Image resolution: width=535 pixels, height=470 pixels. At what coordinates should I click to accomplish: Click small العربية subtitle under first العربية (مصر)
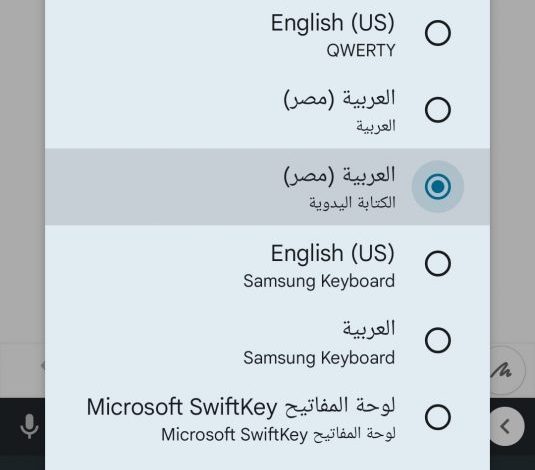[376, 126]
